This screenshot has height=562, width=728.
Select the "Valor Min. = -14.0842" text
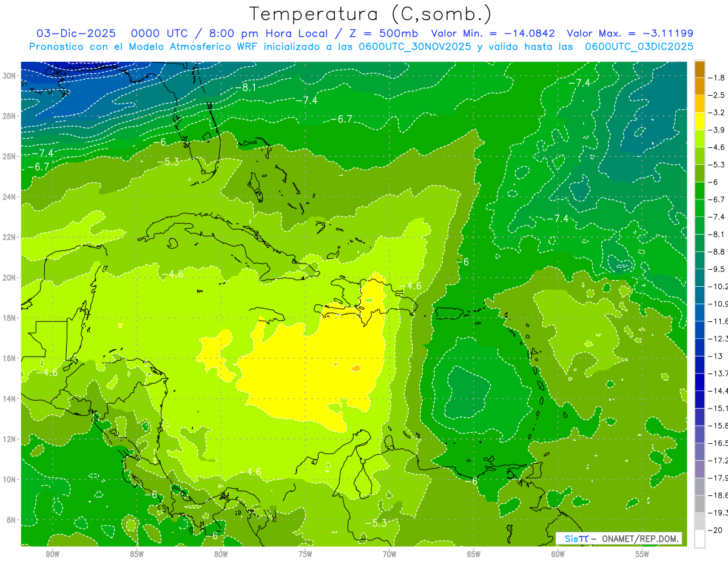pos(494,33)
